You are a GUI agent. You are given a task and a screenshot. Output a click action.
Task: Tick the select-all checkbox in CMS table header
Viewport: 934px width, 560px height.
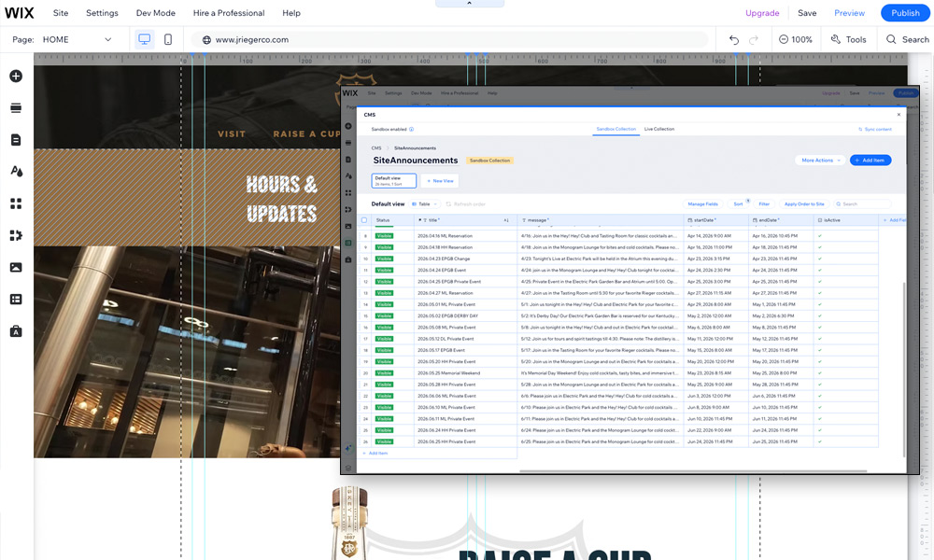364,220
